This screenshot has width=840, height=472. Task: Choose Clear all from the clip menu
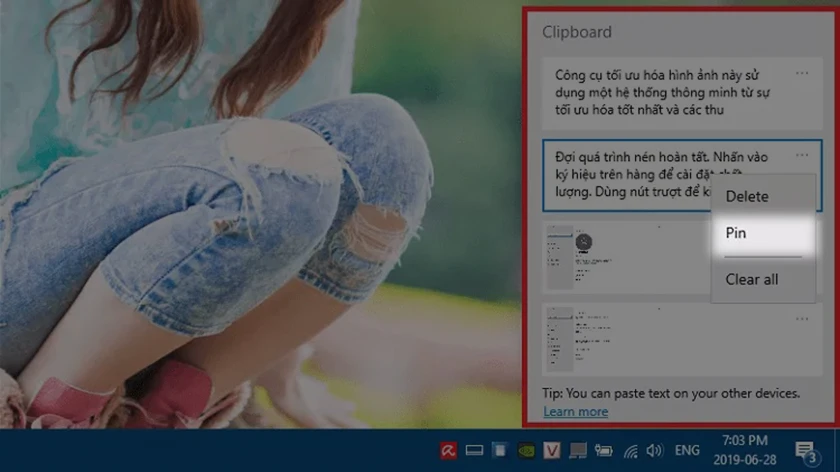coord(763,279)
